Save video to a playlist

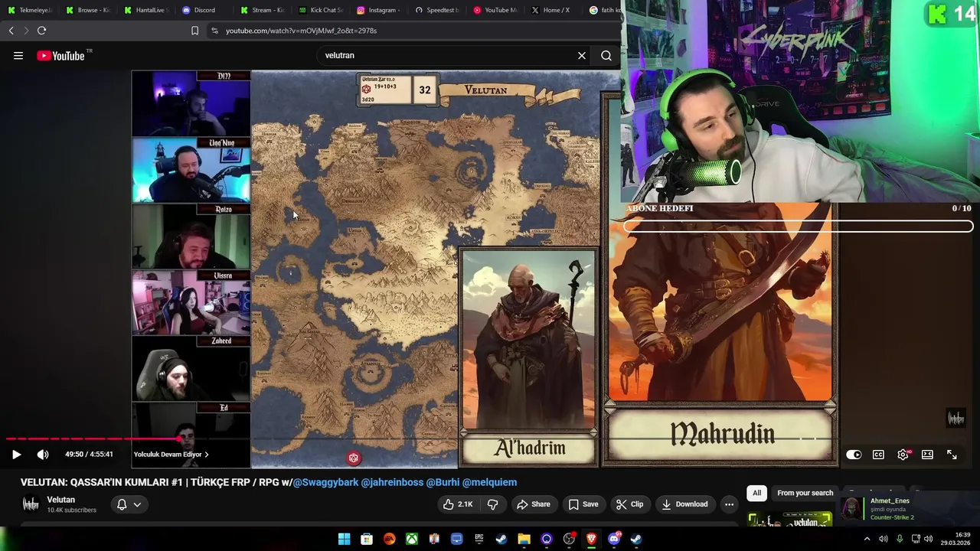583,504
